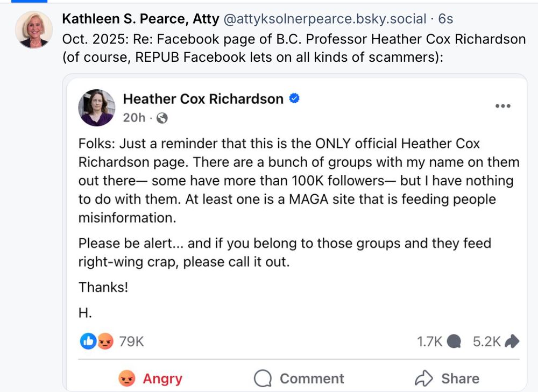The width and height of the screenshot is (538, 392).
Task: Click the 5.2K shares count
Action: [x=486, y=341]
